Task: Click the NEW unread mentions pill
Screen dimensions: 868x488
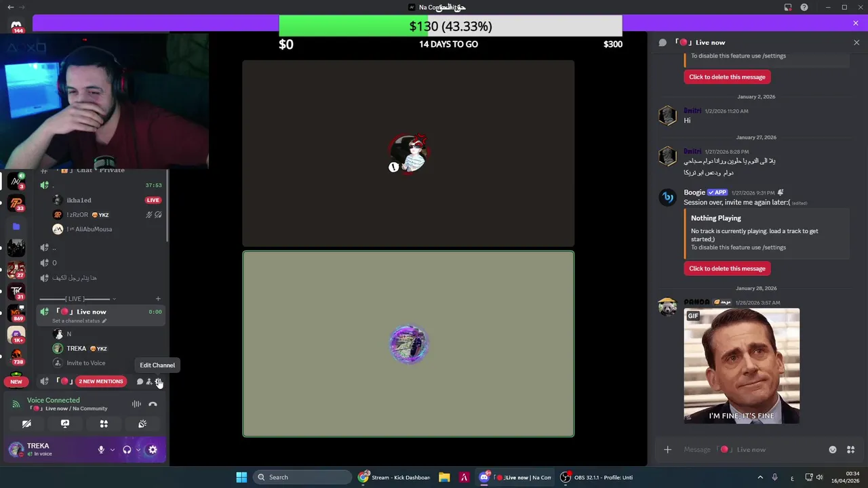Action: click(16, 382)
